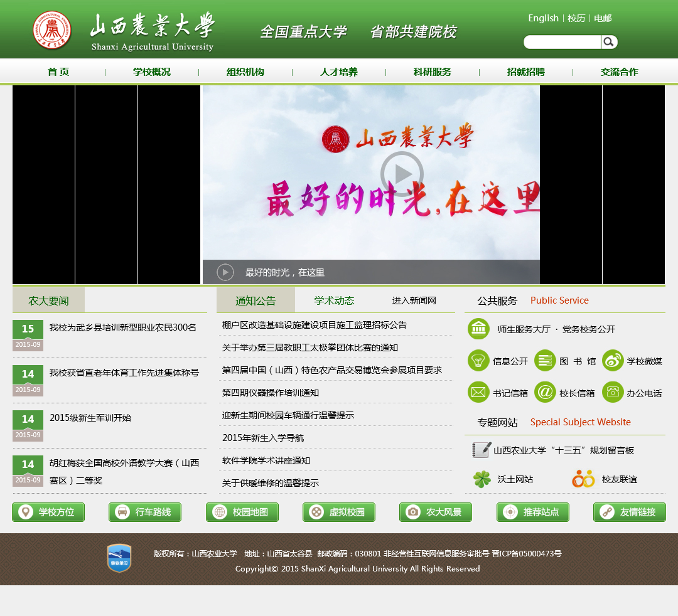678x616 pixels.
Task: Click the 信息公开 lightbulb icon
Action: pyautogui.click(x=478, y=361)
